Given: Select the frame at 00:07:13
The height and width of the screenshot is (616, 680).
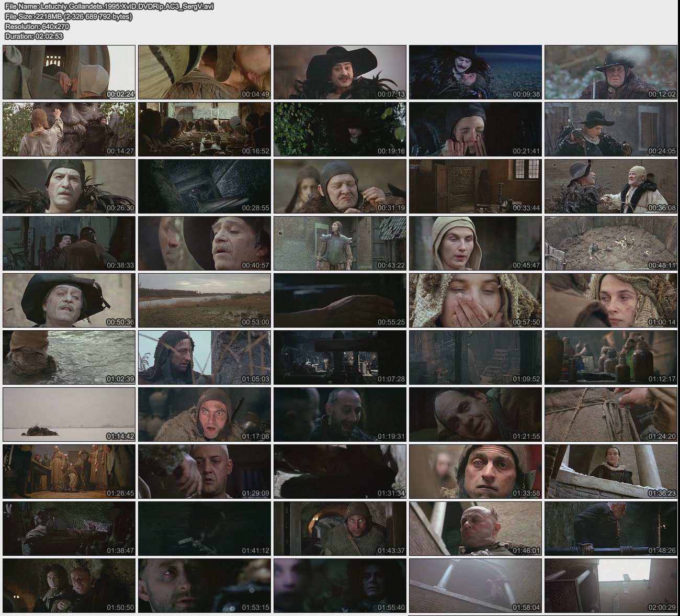Looking at the screenshot, I should pyautogui.click(x=339, y=72).
